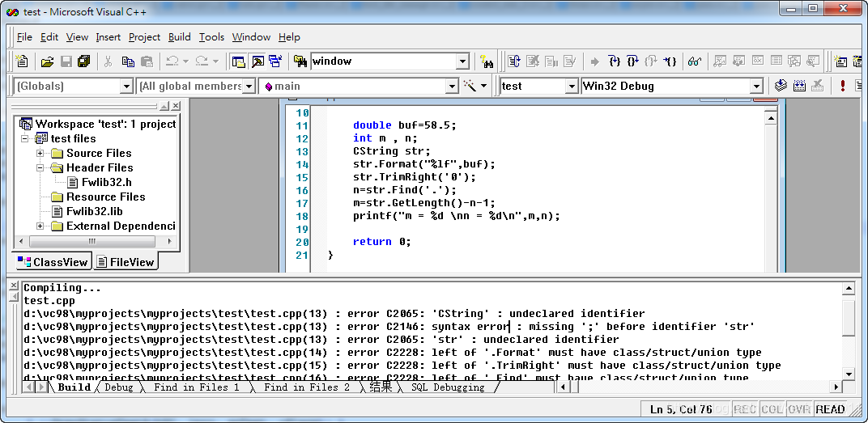Click the Copy icon
The image size is (868, 423).
[128, 61]
